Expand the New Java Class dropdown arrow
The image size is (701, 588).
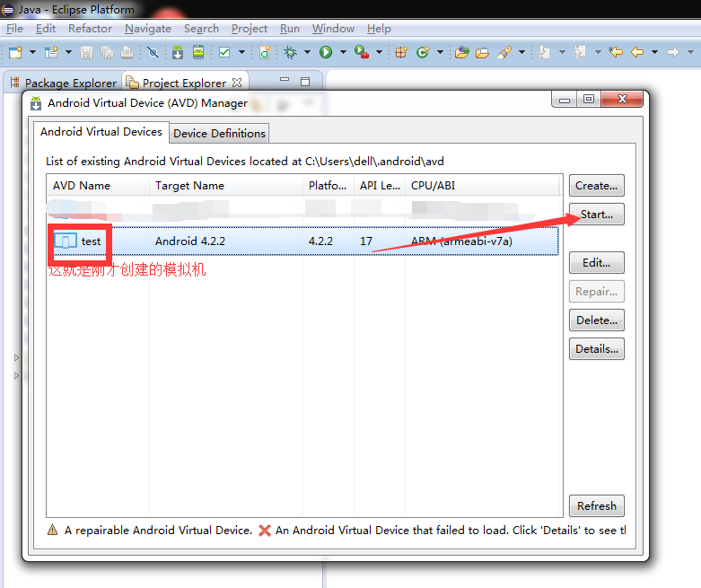pos(440,52)
